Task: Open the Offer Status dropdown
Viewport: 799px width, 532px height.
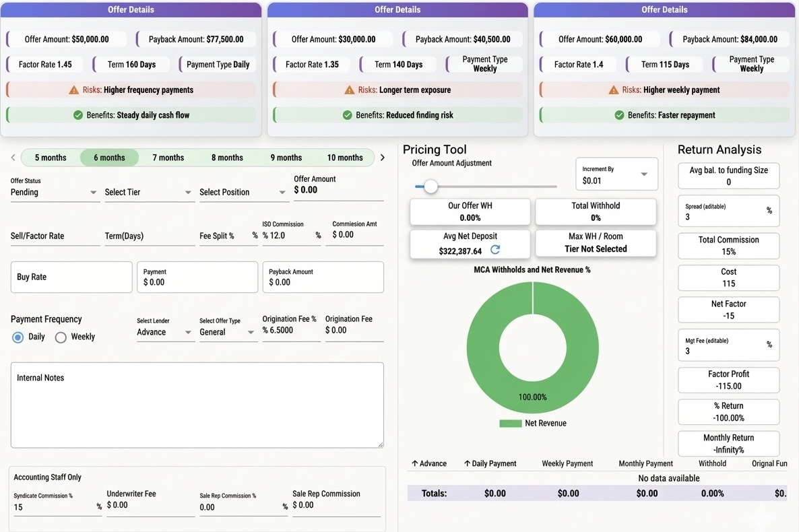Action: 55,193
